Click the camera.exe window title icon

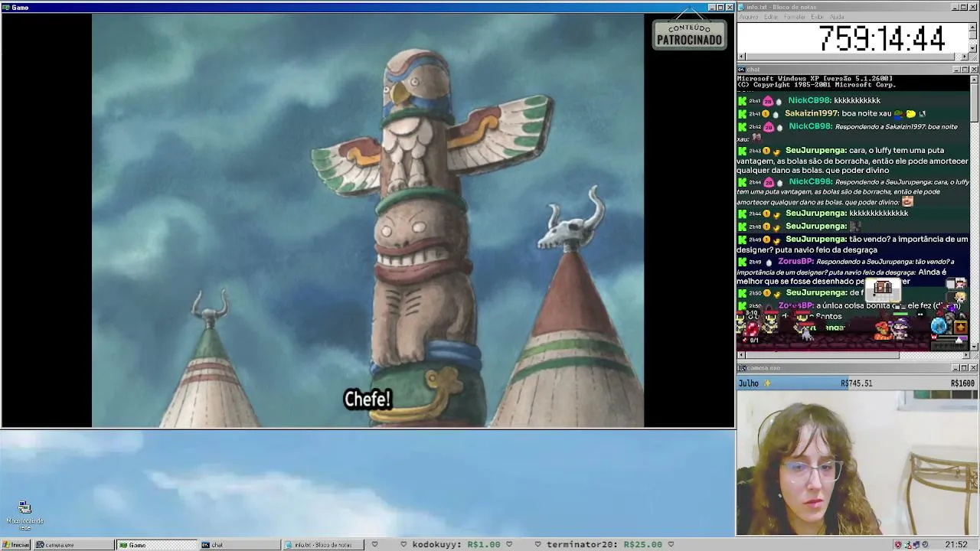(x=742, y=368)
